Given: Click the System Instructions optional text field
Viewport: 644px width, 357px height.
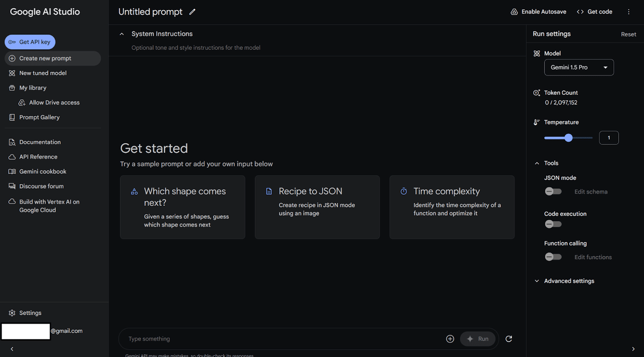Looking at the screenshot, I should pyautogui.click(x=196, y=48).
